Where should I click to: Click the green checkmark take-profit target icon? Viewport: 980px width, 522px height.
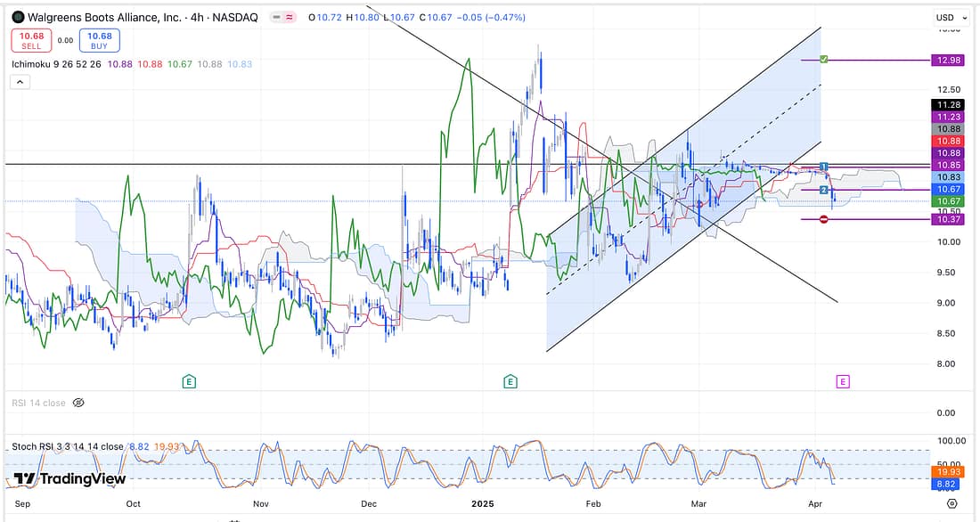[824, 60]
